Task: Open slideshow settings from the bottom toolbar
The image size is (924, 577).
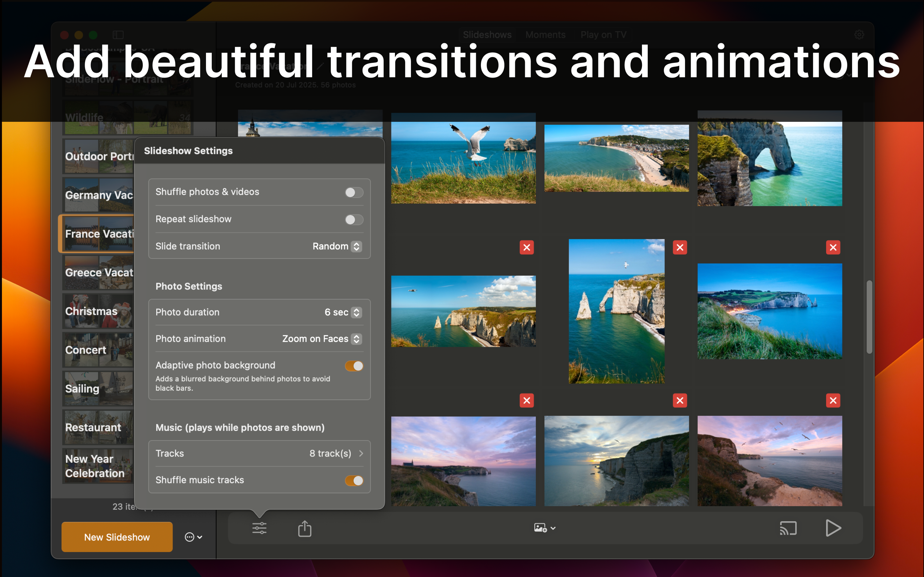Action: [259, 528]
